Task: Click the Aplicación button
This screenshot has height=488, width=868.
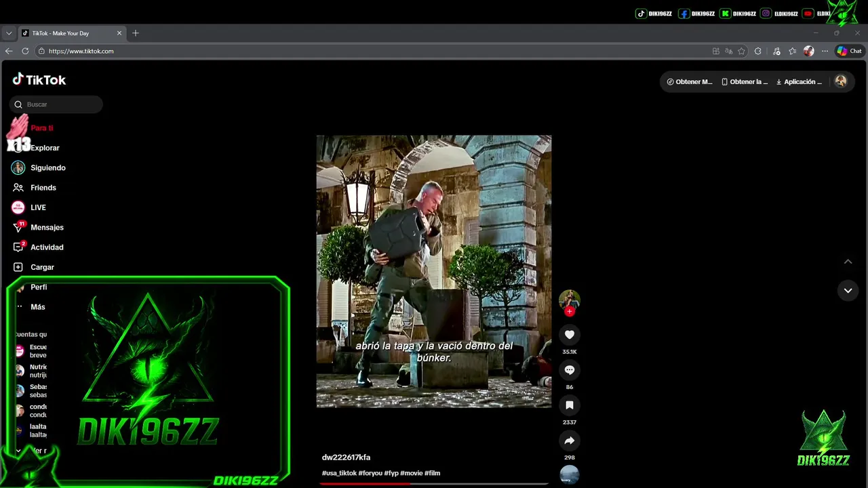Action: 799,81
